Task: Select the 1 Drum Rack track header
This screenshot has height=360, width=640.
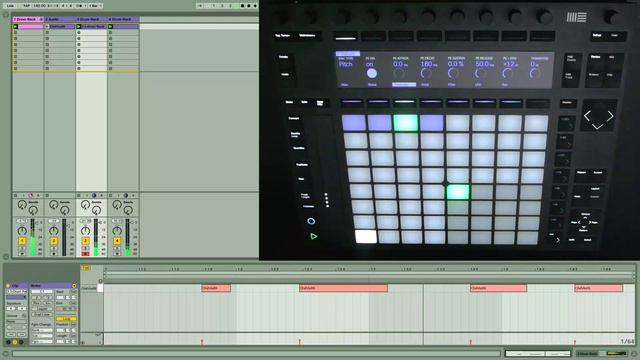Action: point(28,19)
